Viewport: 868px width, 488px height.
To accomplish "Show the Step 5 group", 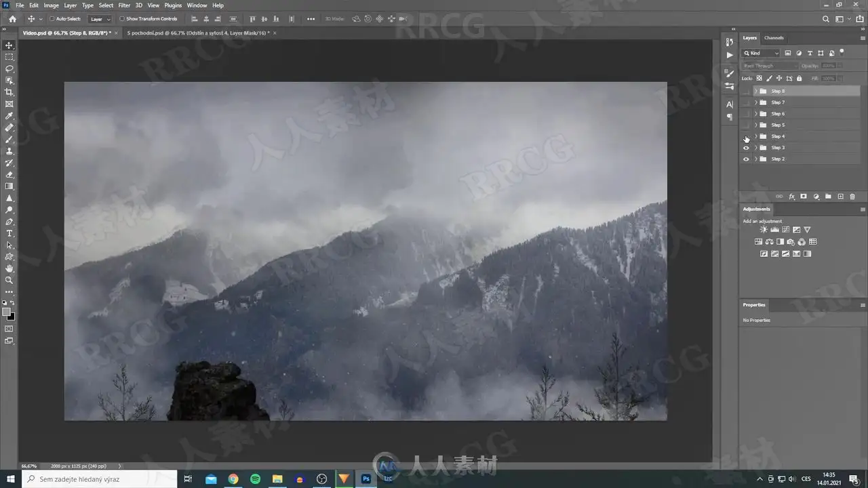I will coord(746,125).
